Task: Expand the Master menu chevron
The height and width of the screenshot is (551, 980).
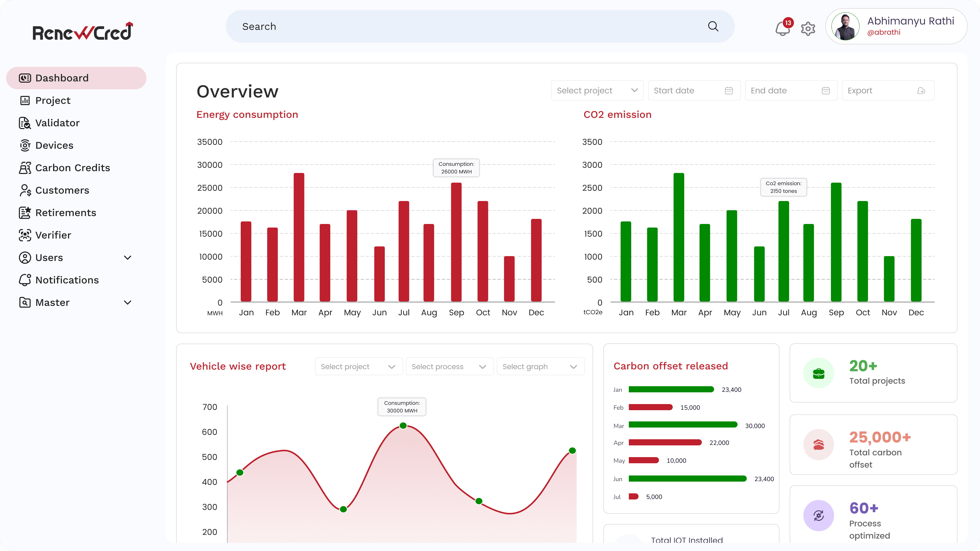Action: point(128,302)
